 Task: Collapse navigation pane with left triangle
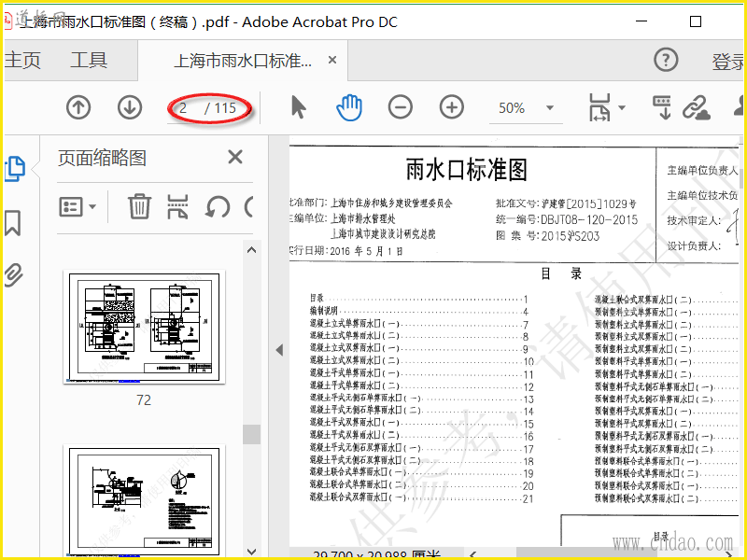click(x=279, y=350)
